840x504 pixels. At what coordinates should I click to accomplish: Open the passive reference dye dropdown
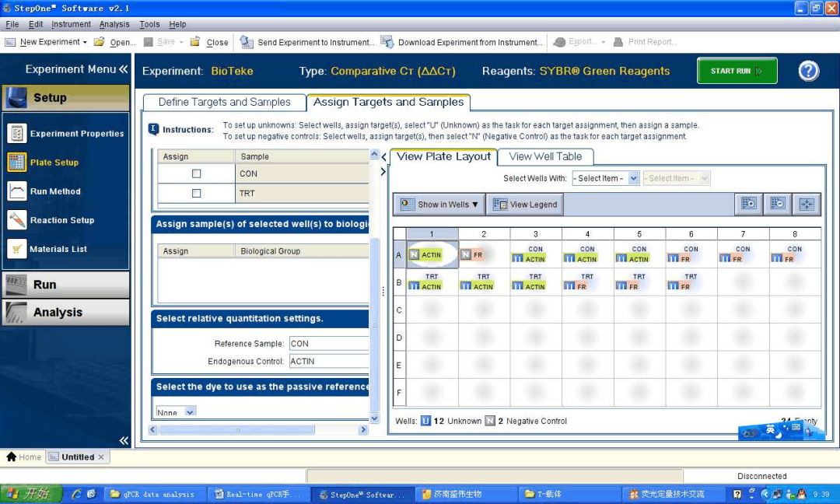pos(176,411)
